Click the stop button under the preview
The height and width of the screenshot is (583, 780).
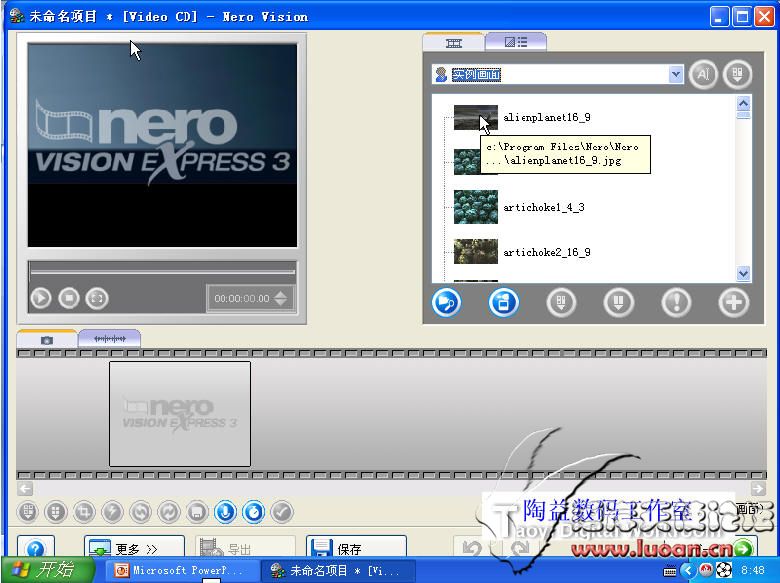coord(69,298)
